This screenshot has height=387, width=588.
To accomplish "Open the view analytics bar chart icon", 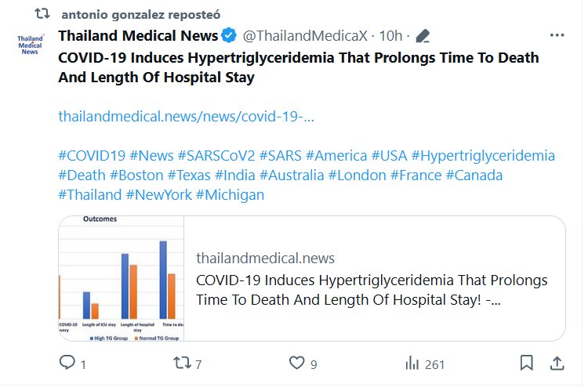I will [412, 363].
